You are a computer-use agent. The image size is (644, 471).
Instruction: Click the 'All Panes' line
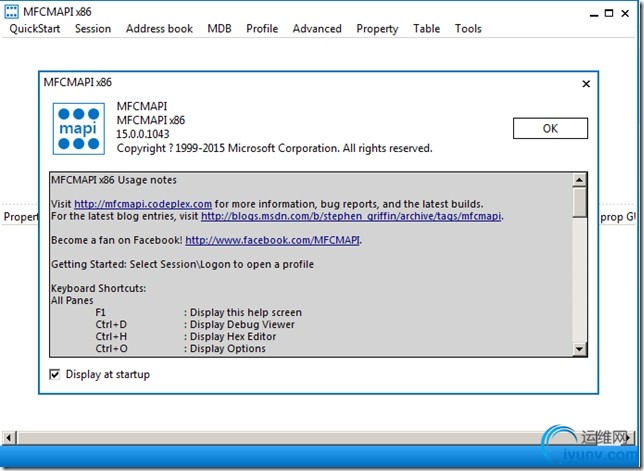(72, 301)
